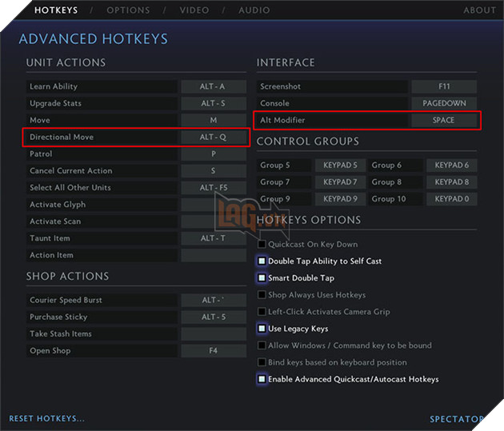
Task: Enable Shop Always Uses Hotkeys
Action: pos(262,295)
